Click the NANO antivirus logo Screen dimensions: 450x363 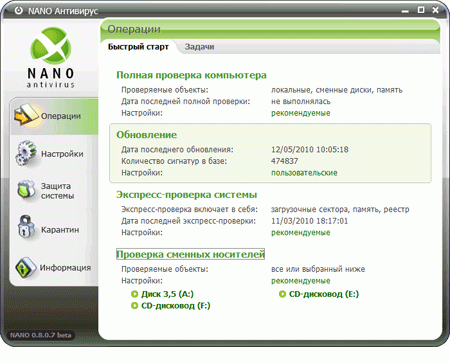click(x=51, y=57)
